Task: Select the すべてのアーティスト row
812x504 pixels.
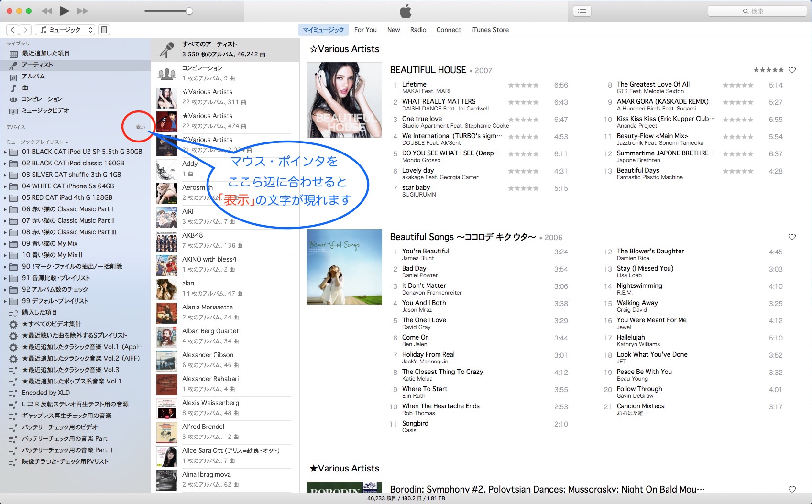Action: [225, 50]
